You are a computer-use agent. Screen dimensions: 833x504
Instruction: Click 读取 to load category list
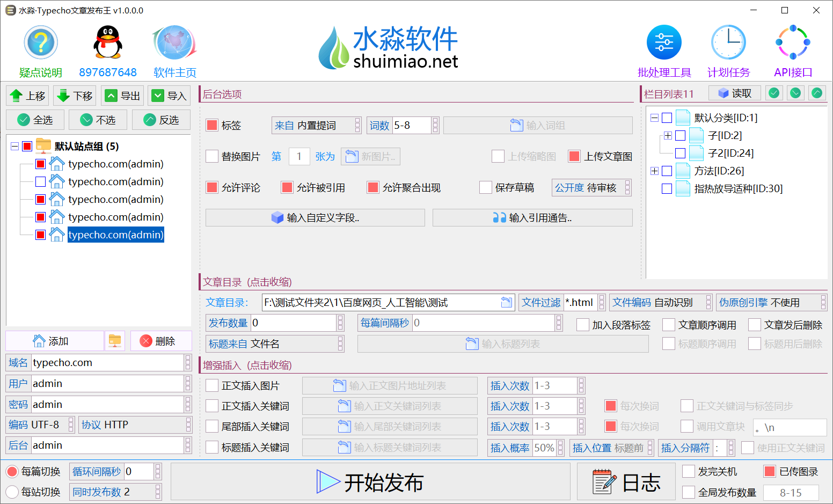click(x=735, y=93)
